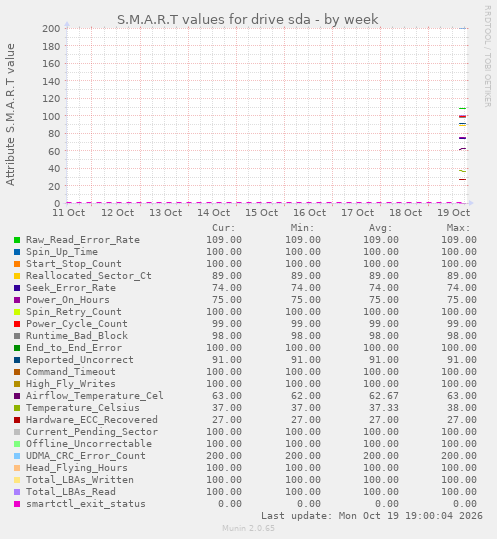Image resolution: width=497 pixels, height=539 pixels.
Task: Click the Power_On_Hours legend label
Action: coord(68,300)
